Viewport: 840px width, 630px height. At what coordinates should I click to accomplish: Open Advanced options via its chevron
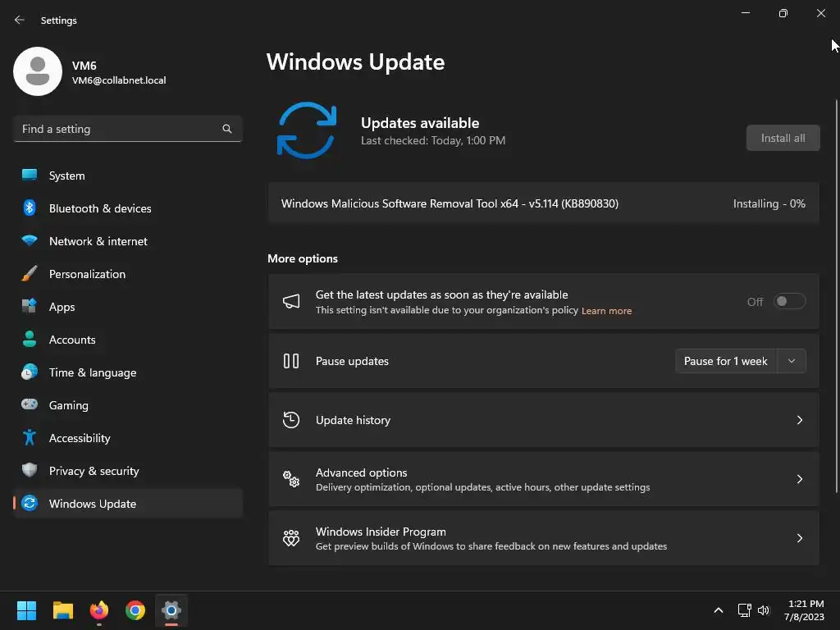coord(799,479)
